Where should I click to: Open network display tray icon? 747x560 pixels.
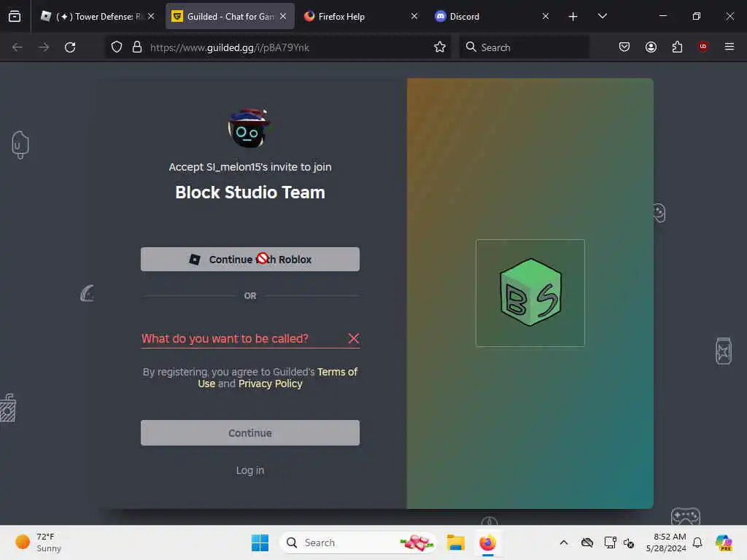(610, 542)
